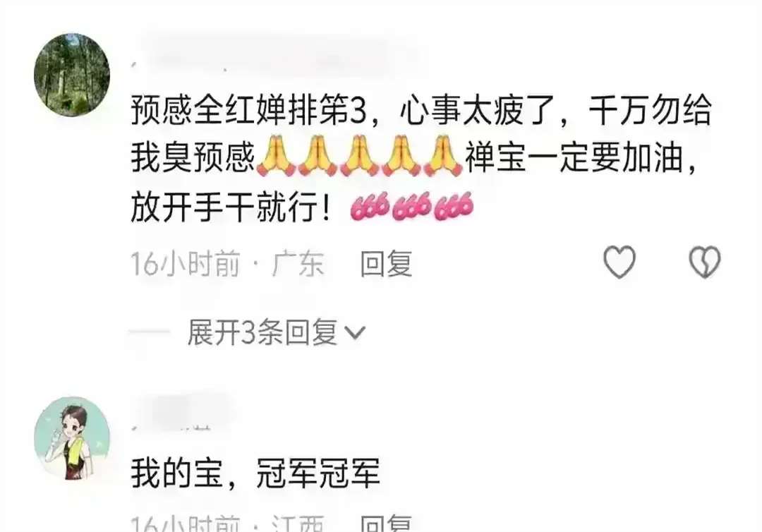The image size is (762, 532).
Task: Click the 16小时前 timestamp beside 江西
Action: [x=186, y=524]
